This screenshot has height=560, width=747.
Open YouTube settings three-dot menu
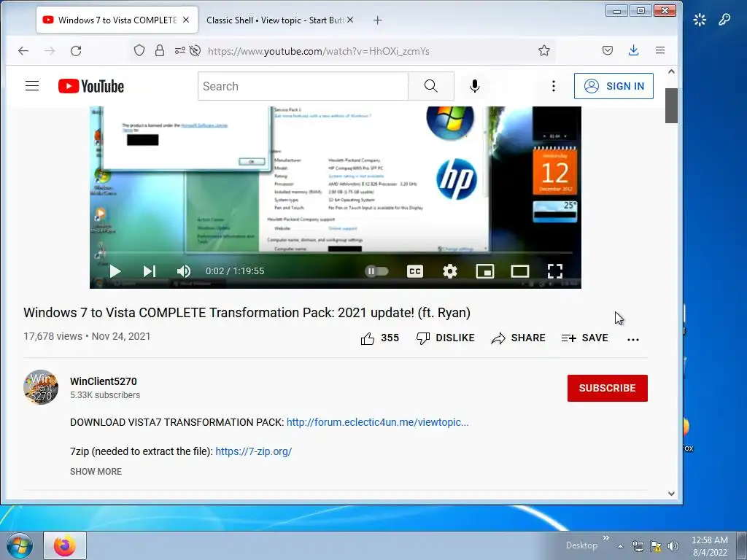pyautogui.click(x=553, y=86)
